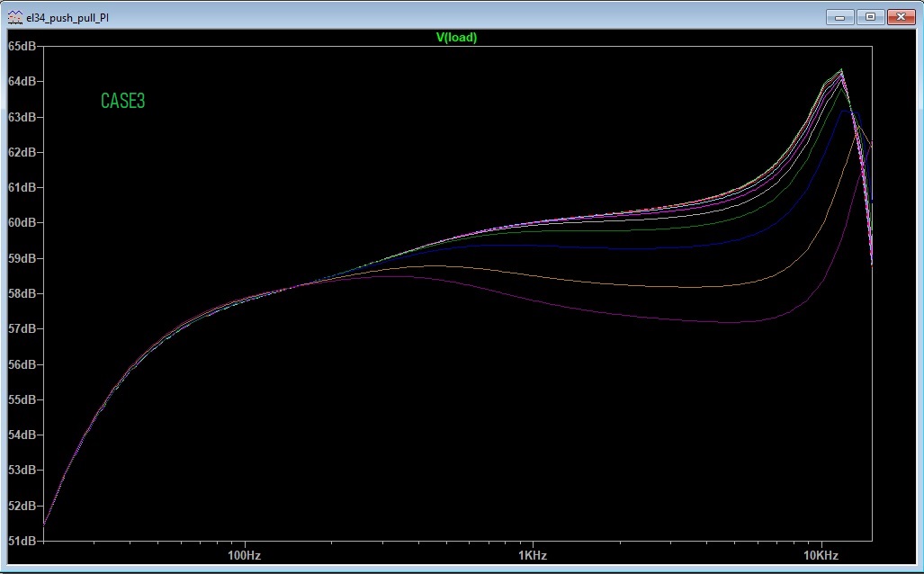Minimize the el34_push_pull_PI plot window
This screenshot has height=574, width=924.
(839, 17)
